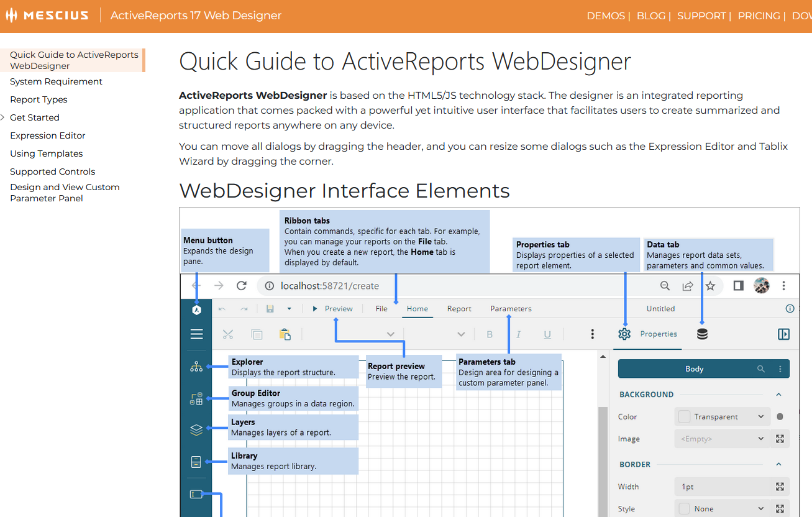Click the background color swatch beside Transparent
The image size is (812, 517).
click(x=780, y=416)
